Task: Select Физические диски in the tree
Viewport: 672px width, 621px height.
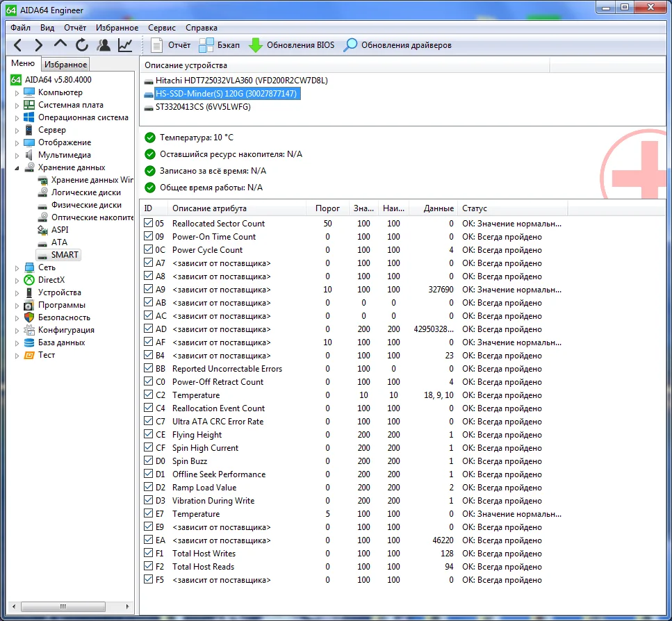Action: 86,205
